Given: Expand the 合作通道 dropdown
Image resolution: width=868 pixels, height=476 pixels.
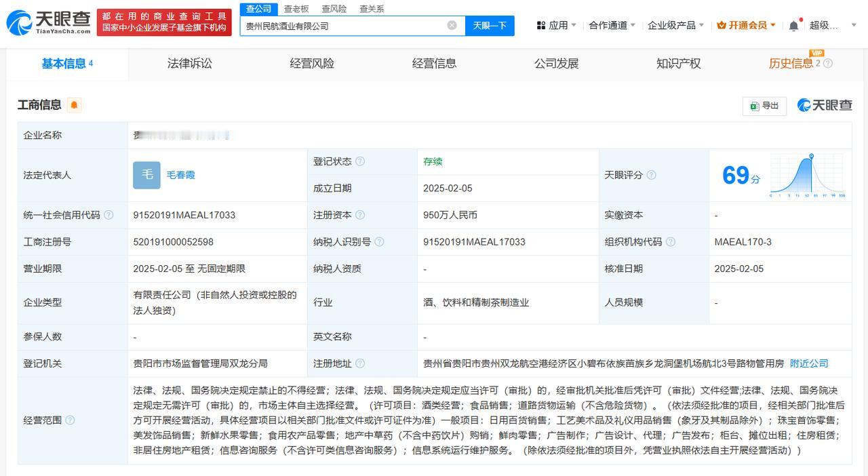Looking at the screenshot, I should coord(612,25).
